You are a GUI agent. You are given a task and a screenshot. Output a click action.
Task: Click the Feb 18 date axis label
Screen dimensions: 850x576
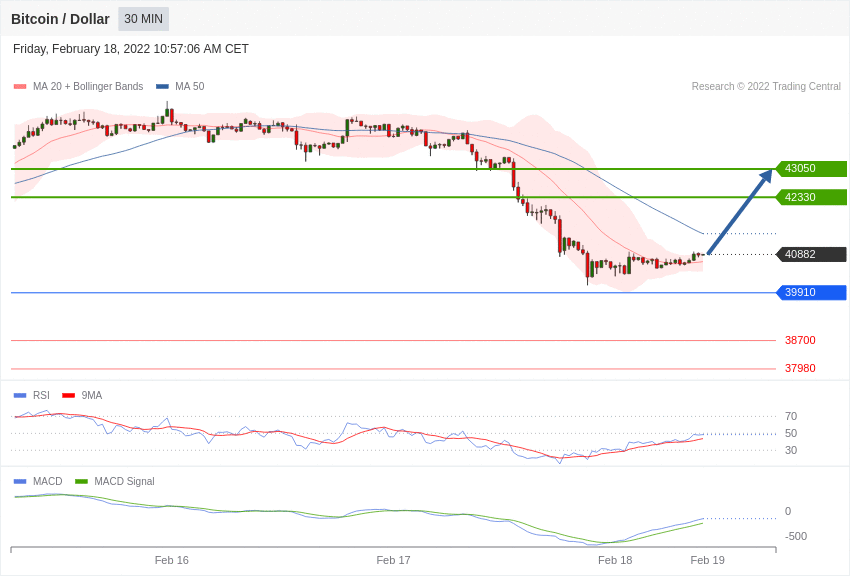[x=615, y=560]
